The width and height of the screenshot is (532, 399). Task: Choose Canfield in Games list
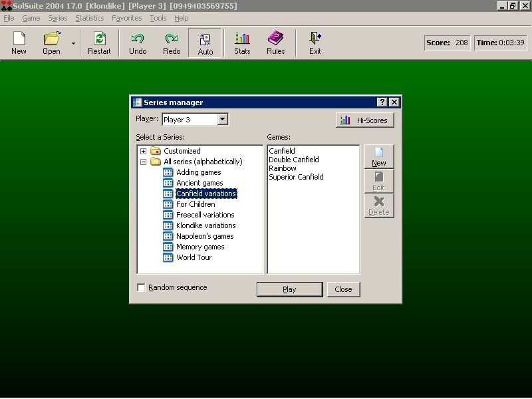(281, 151)
